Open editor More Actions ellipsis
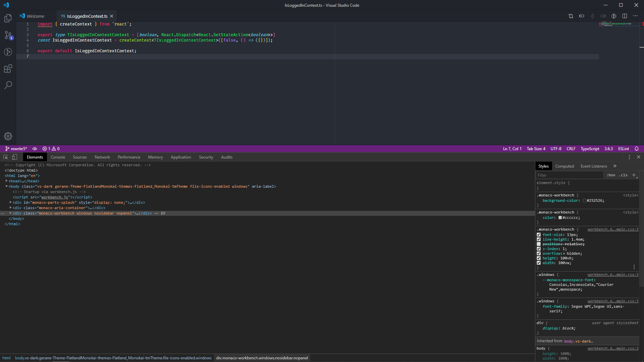 (x=635, y=16)
